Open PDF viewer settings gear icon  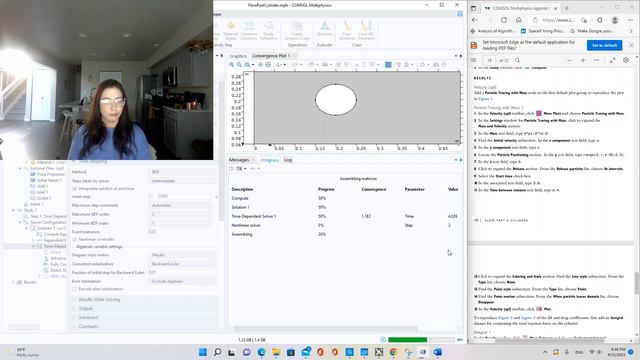pos(626,60)
